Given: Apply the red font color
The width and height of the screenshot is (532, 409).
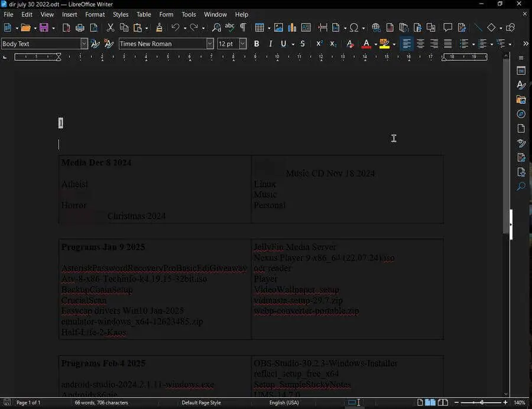Looking at the screenshot, I should 366,44.
